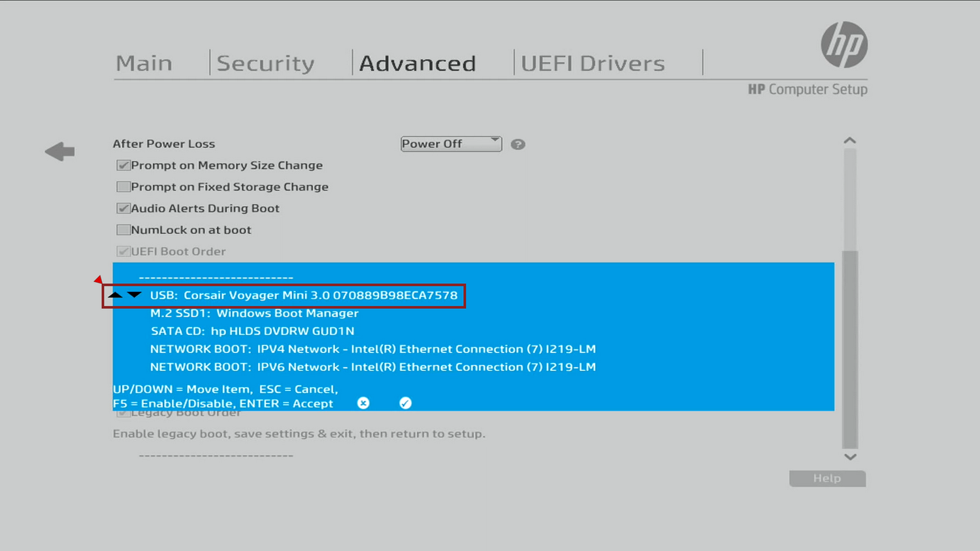This screenshot has width=980, height=551.
Task: Open the UEFI Drivers tab
Action: (x=592, y=63)
